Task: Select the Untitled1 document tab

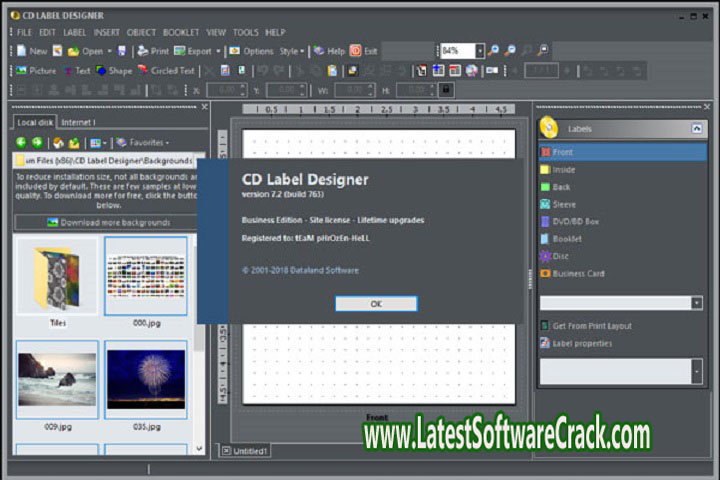Action: [x=245, y=451]
